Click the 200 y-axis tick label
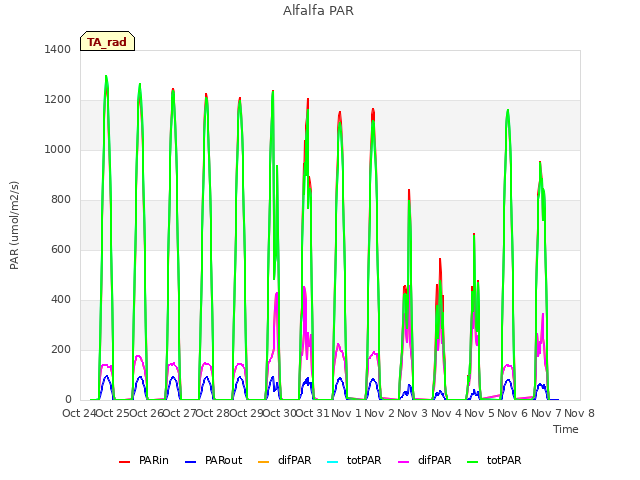This screenshot has height=480, width=640. 61,349
